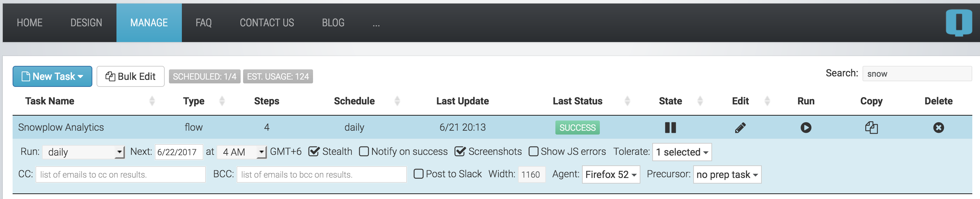Edit the Snowplow Analytics task with pencil icon
This screenshot has width=980, height=199.
pos(740,127)
